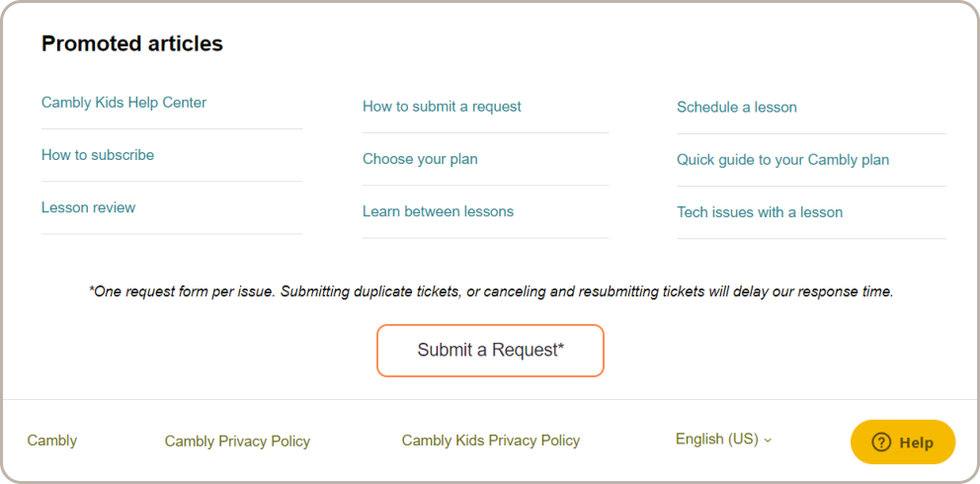Open the Cambly Kids Help Center article
Viewport: 980px width, 484px height.
(x=123, y=103)
